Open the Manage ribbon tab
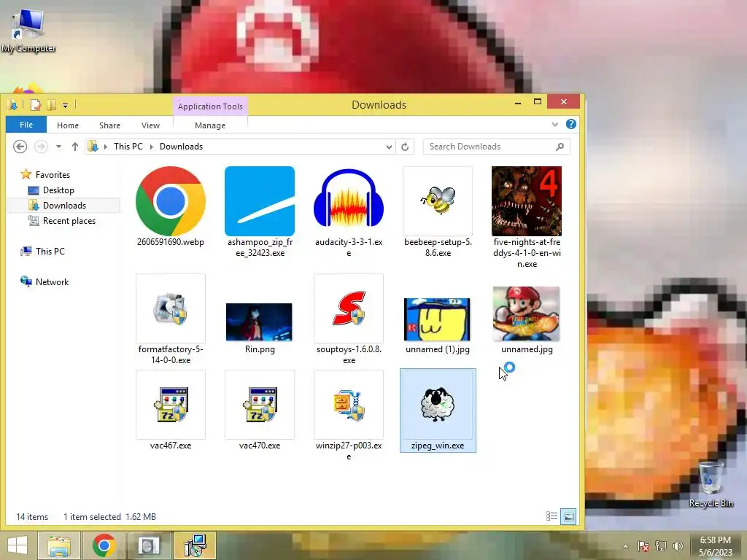The width and height of the screenshot is (747, 560). (x=210, y=125)
